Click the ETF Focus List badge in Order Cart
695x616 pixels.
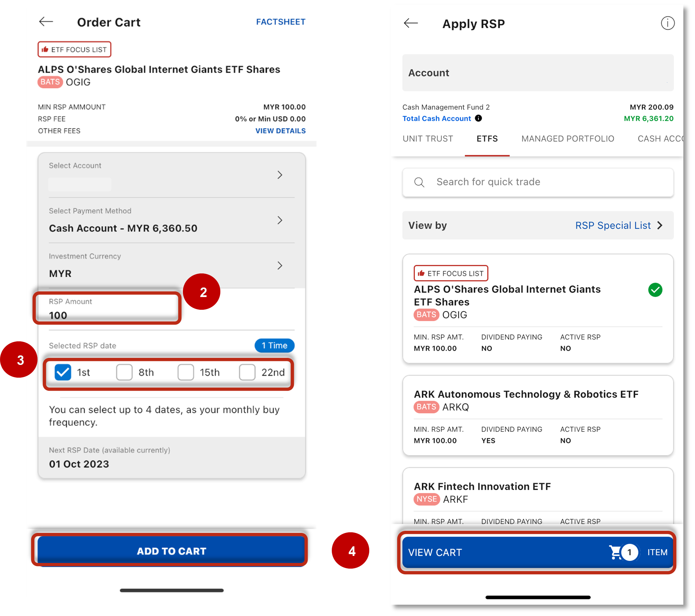coord(74,50)
